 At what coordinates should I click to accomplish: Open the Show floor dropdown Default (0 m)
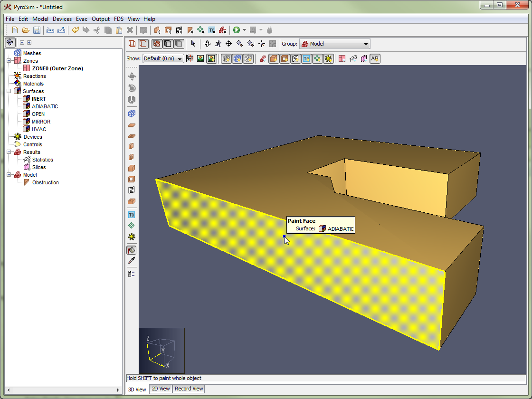163,59
